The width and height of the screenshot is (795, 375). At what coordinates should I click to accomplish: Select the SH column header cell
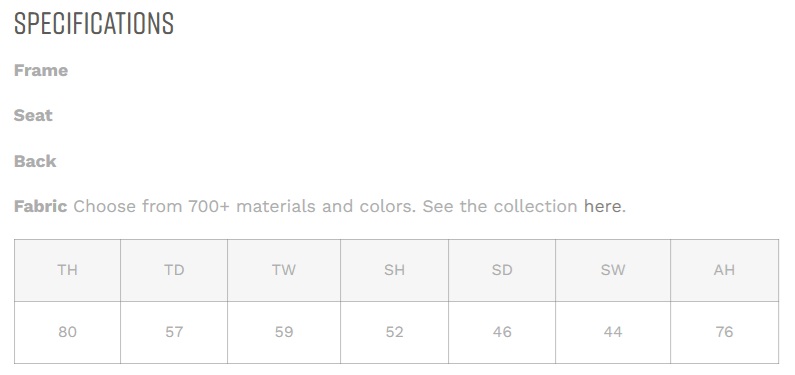pyautogui.click(x=394, y=270)
